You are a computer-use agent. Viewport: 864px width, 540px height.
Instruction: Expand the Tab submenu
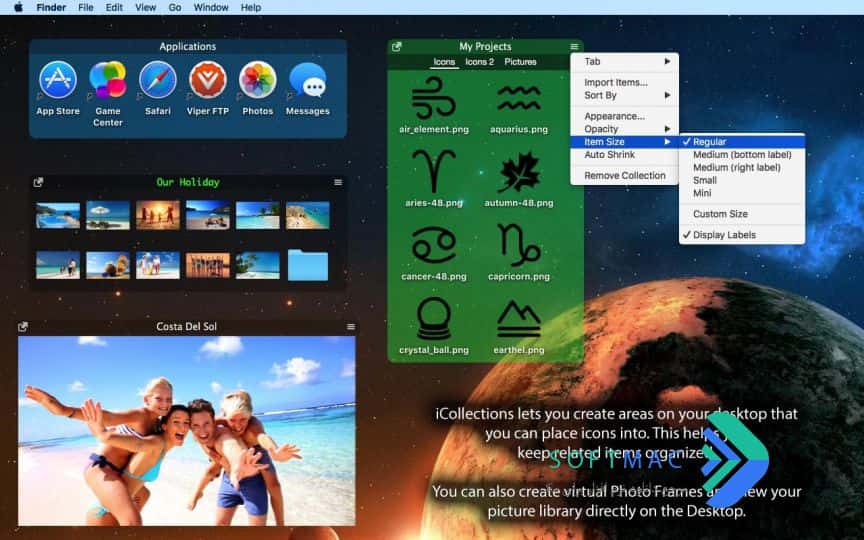click(624, 62)
